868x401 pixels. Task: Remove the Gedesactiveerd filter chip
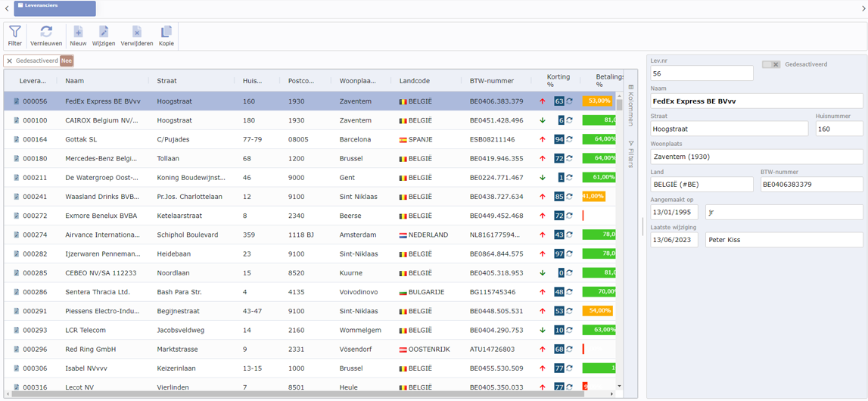click(x=10, y=61)
